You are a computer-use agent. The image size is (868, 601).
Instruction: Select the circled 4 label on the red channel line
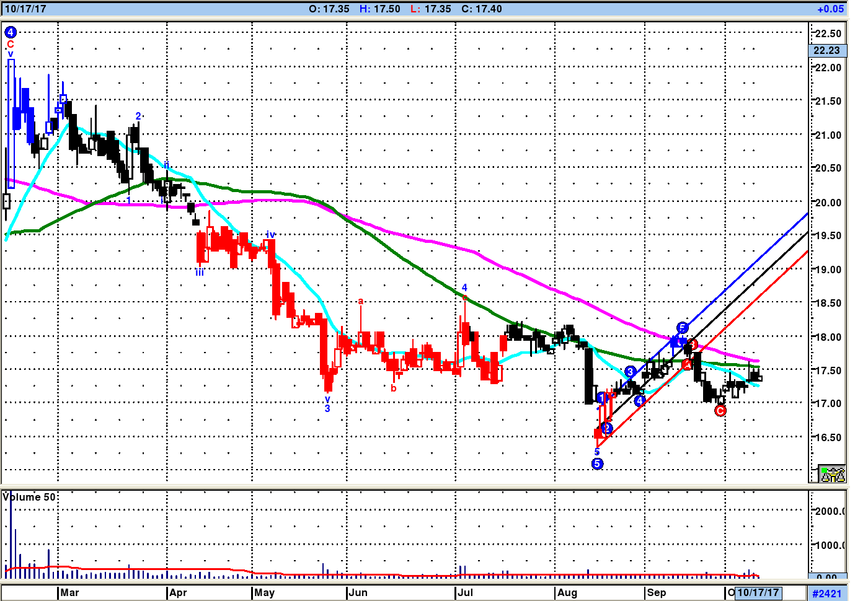(640, 401)
